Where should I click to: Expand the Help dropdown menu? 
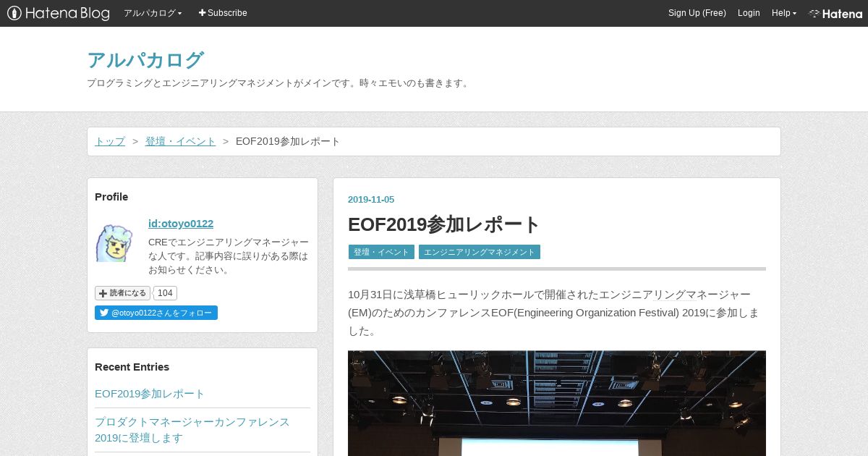[784, 13]
